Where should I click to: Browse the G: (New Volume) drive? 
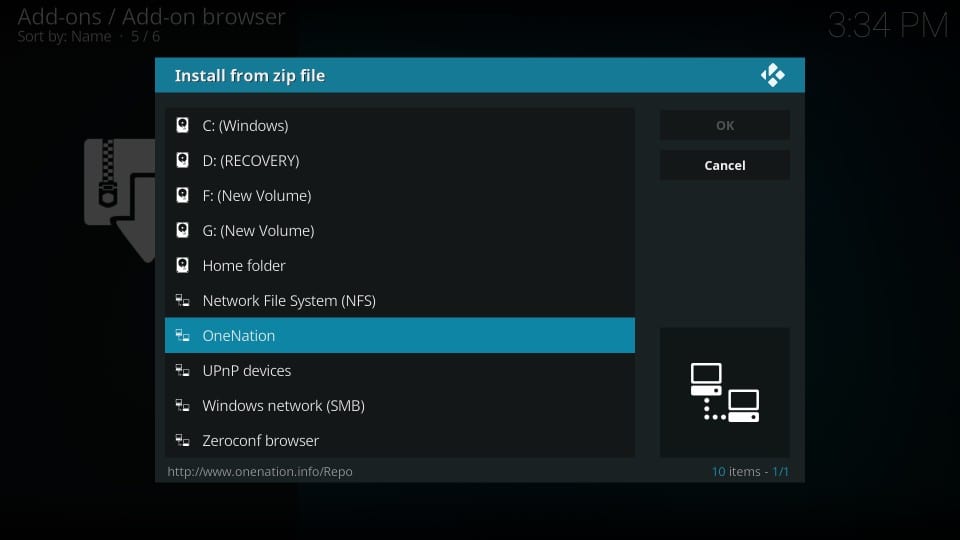click(x=400, y=230)
